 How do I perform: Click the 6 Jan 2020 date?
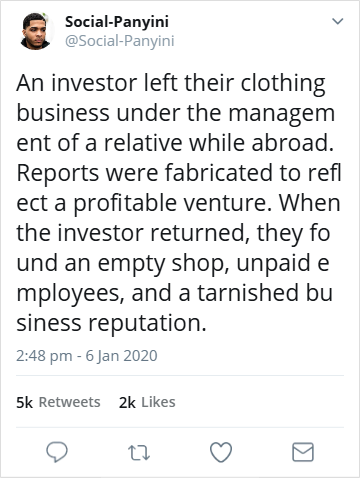(121, 356)
